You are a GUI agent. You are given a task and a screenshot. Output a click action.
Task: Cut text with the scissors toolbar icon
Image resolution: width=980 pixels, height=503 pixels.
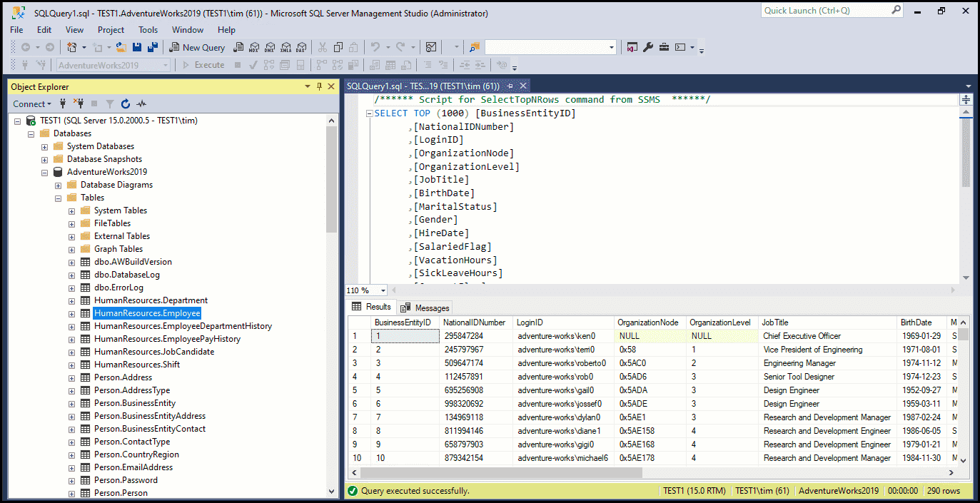[x=323, y=47]
